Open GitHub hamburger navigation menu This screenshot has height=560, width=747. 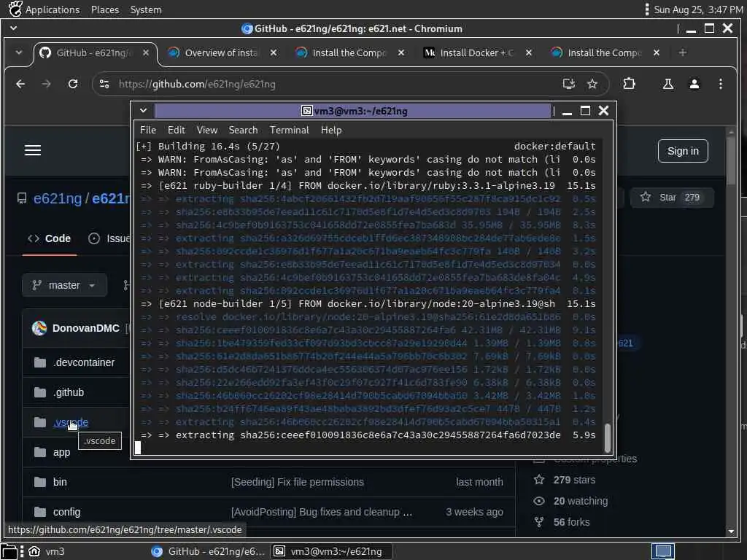(33, 150)
